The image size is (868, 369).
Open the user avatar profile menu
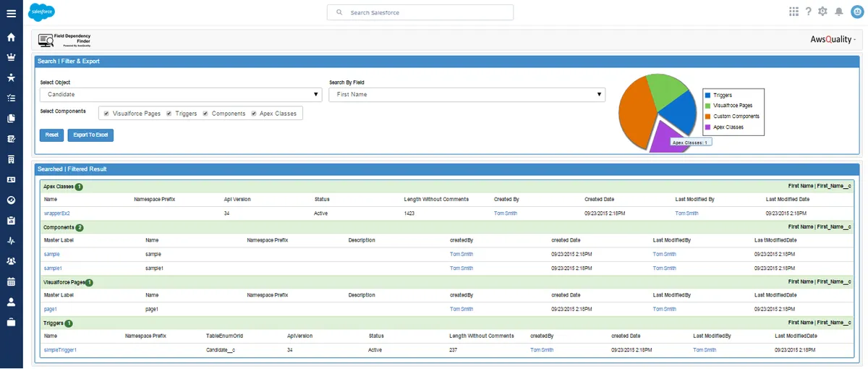(x=857, y=12)
